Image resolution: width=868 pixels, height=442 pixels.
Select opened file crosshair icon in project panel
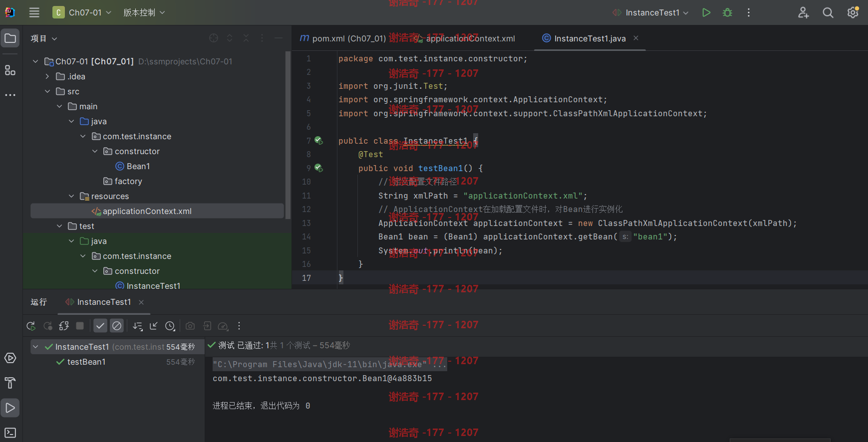pyautogui.click(x=214, y=38)
